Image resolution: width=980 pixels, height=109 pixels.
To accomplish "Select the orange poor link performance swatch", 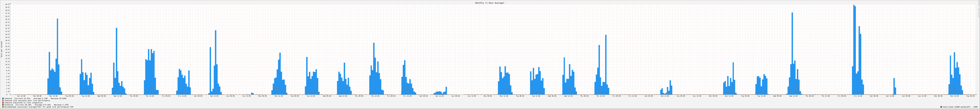I will (3, 101).
